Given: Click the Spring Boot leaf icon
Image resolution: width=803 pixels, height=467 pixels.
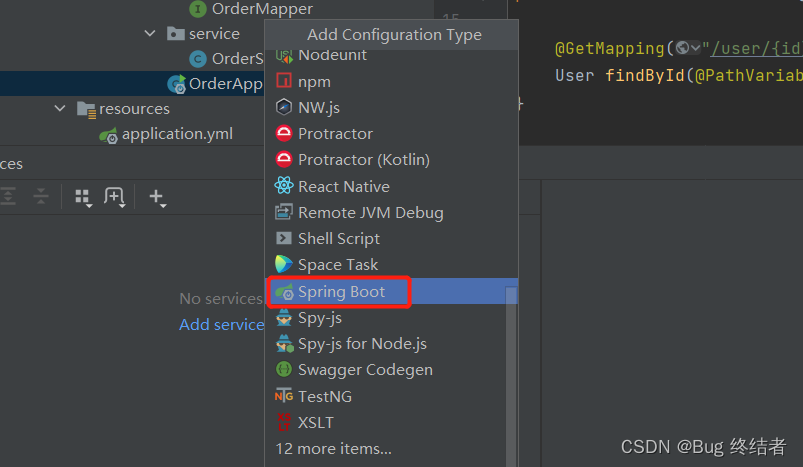Looking at the screenshot, I should click(x=284, y=292).
